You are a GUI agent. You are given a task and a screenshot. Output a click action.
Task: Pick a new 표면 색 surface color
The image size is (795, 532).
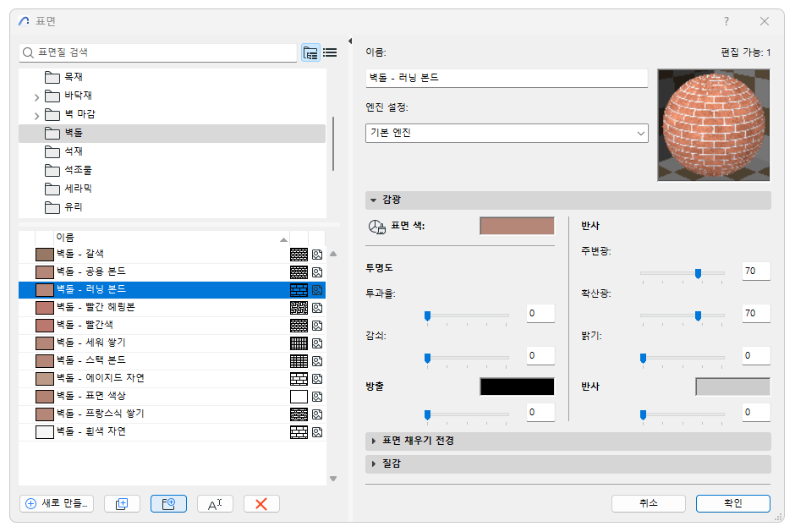coord(517,226)
